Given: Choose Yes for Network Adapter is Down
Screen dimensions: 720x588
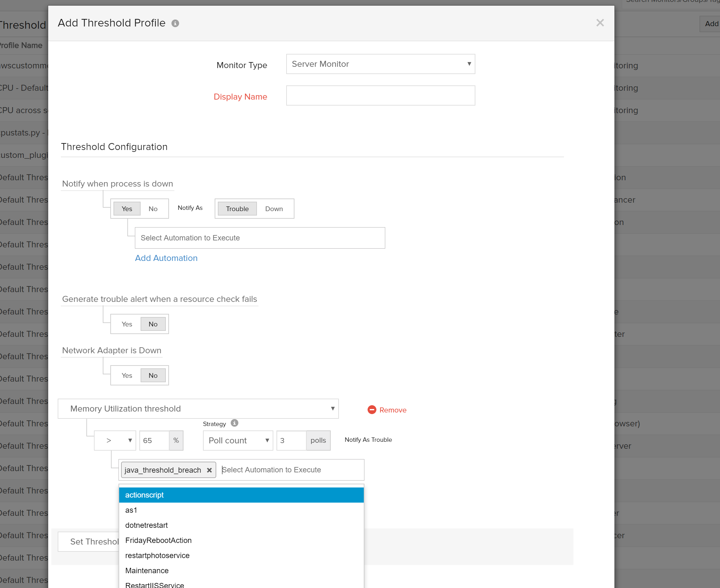Looking at the screenshot, I should click(127, 375).
